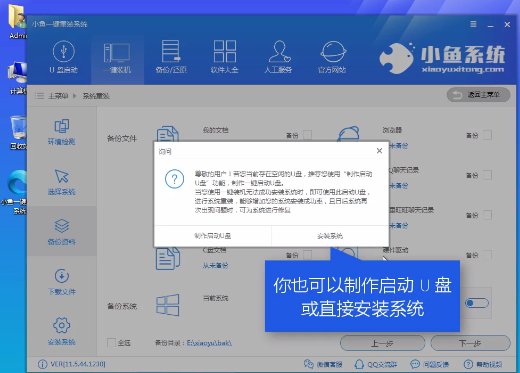Image resolution: width=520 pixels, height=373 pixels.
Task: Click 从未备份 under C盘文档
Action: click(x=215, y=265)
